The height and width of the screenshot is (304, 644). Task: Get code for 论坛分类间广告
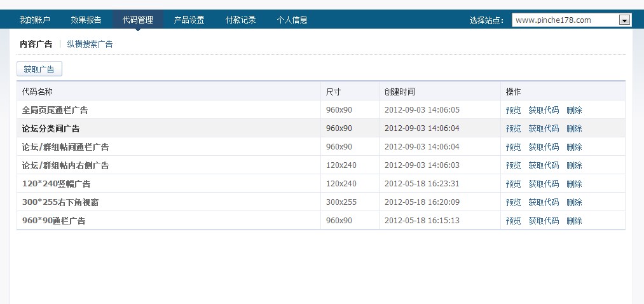tap(544, 128)
